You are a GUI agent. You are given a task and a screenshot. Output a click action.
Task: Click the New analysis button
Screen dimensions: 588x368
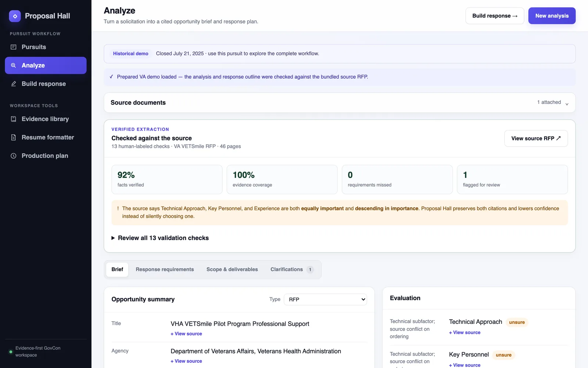click(x=552, y=16)
